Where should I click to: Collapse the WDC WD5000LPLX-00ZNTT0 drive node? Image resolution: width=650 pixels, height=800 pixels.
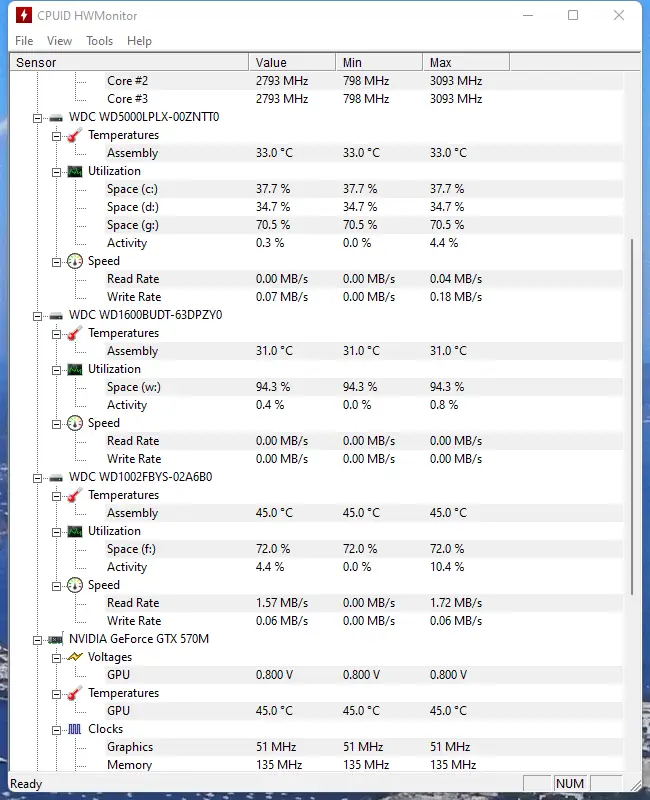(38, 117)
